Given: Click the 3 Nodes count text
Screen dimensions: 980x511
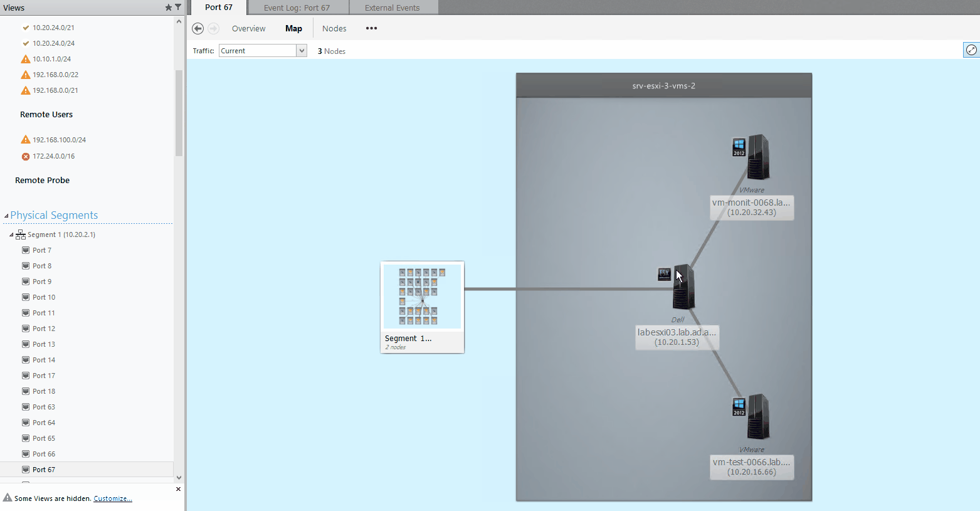Looking at the screenshot, I should tap(332, 51).
